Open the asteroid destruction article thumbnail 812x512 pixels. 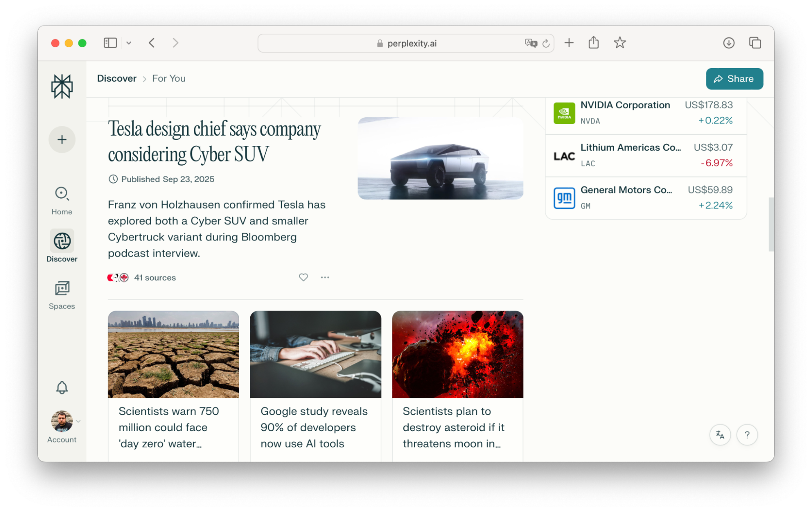pos(457,354)
